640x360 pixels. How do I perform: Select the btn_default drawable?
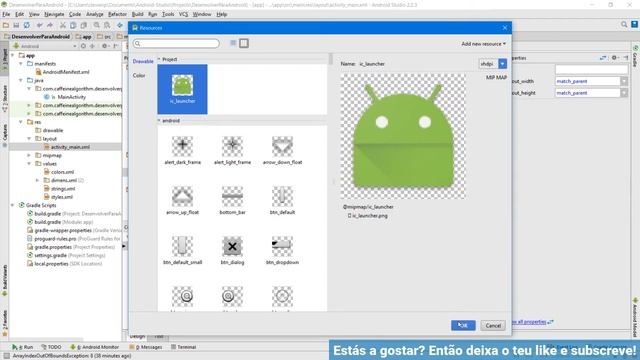(282, 200)
